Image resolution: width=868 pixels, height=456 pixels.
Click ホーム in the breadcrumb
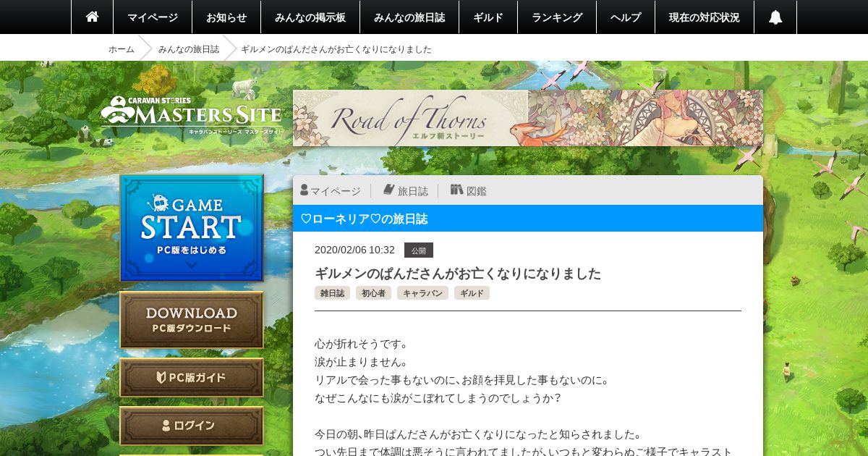pyautogui.click(x=122, y=49)
